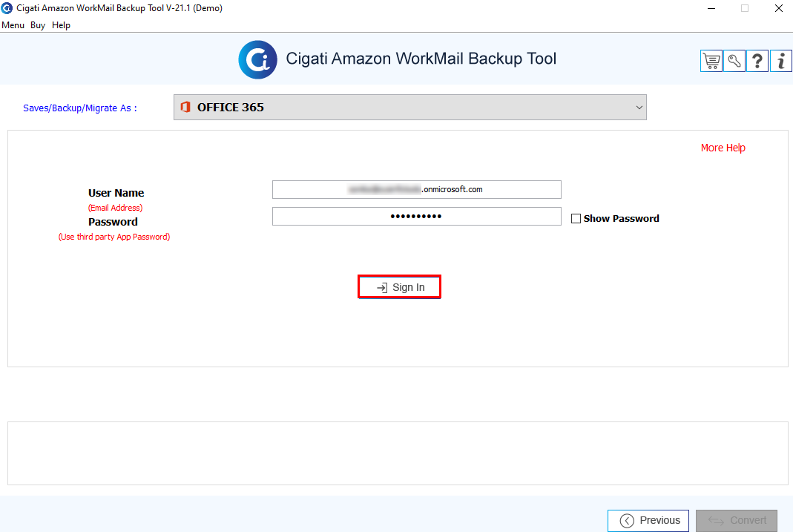Click the Password label
The image size is (793, 532).
[113, 222]
